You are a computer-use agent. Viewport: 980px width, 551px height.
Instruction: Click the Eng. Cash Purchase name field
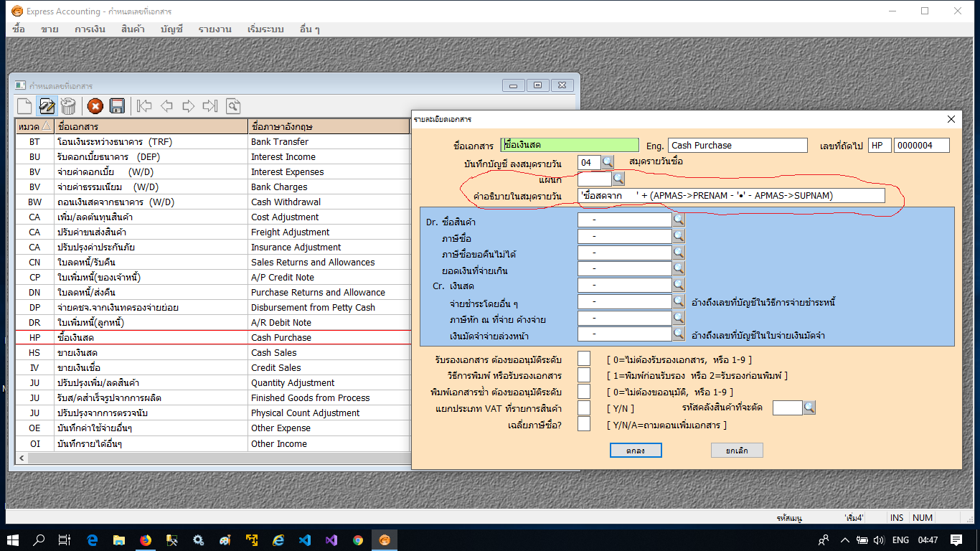737,146
